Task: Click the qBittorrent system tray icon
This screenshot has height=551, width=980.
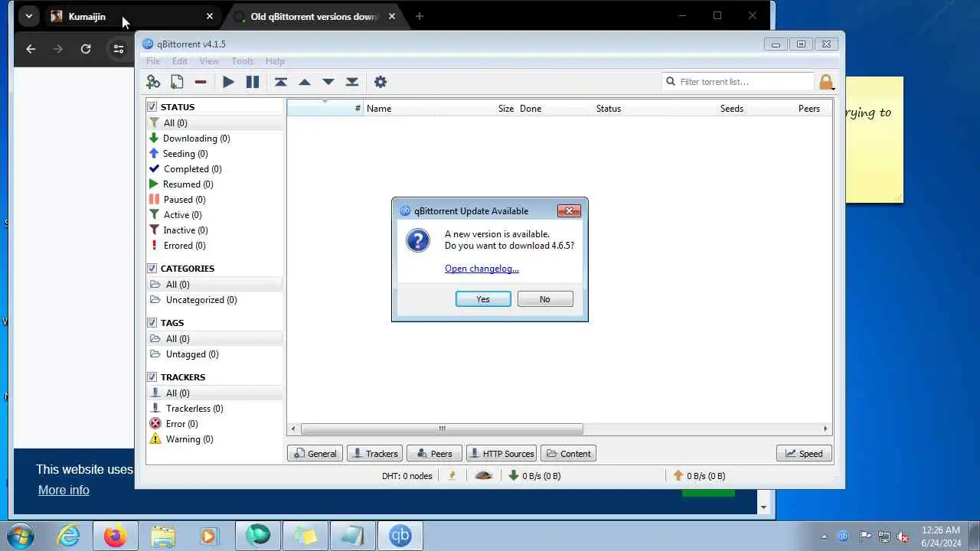Action: point(843,536)
